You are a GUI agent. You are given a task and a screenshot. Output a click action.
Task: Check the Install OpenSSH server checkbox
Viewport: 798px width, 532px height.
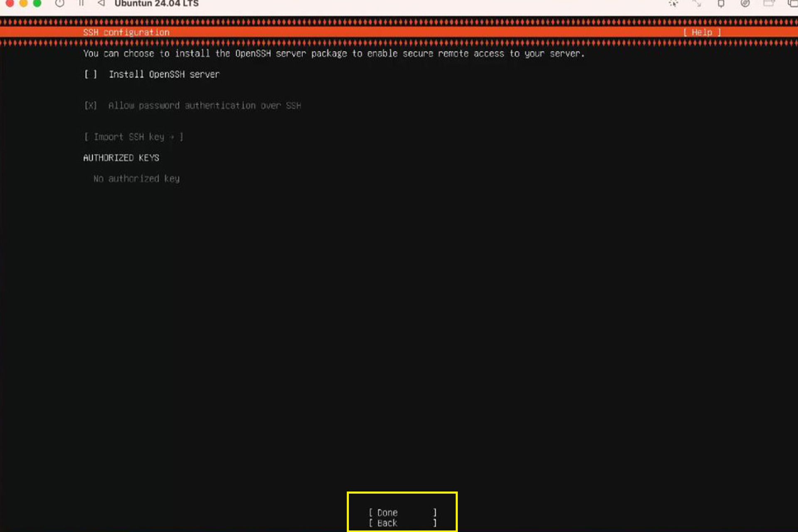pyautogui.click(x=91, y=74)
